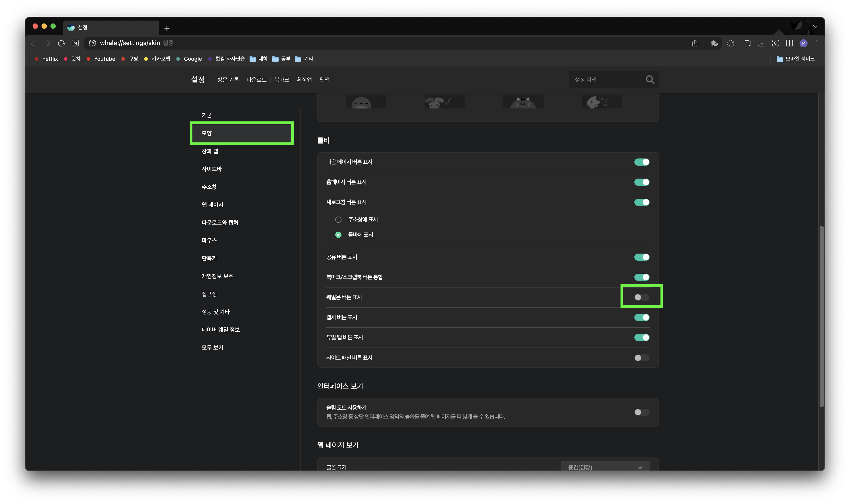
Task: Select 주소창에 표시 radio option
Action: coord(338,219)
